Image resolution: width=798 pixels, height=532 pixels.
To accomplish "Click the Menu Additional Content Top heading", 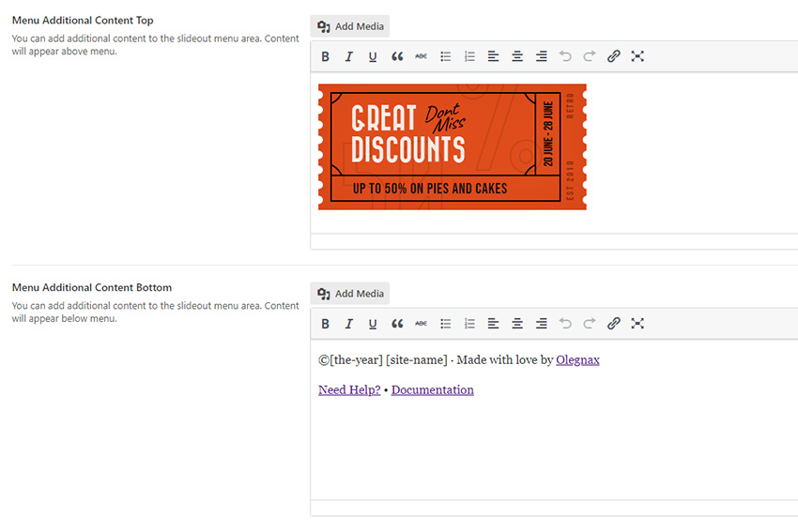I will [83, 21].
